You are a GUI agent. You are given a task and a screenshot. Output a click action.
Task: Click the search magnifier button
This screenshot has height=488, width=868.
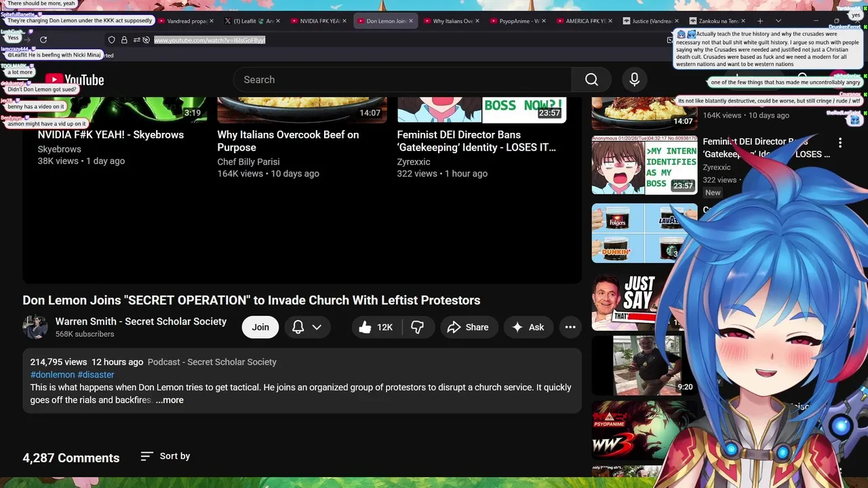click(x=591, y=80)
